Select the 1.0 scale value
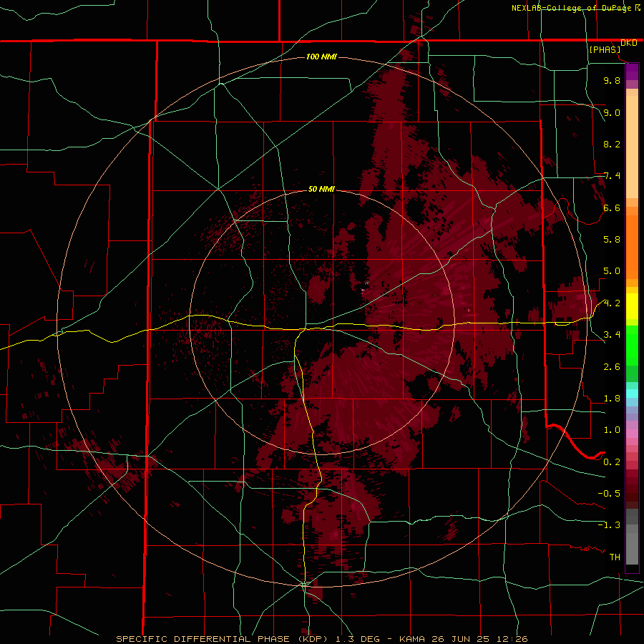Viewport: 644px width, 644px height. tap(612, 430)
